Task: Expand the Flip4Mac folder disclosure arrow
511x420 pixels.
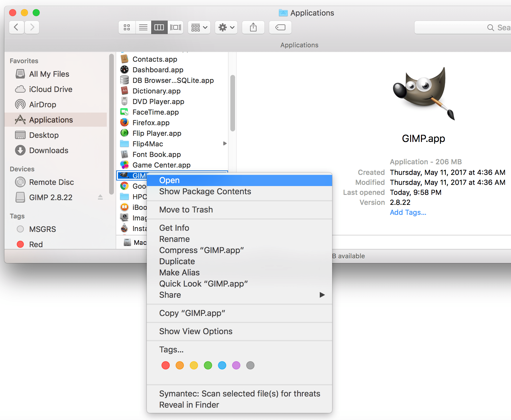Action: coord(225,144)
